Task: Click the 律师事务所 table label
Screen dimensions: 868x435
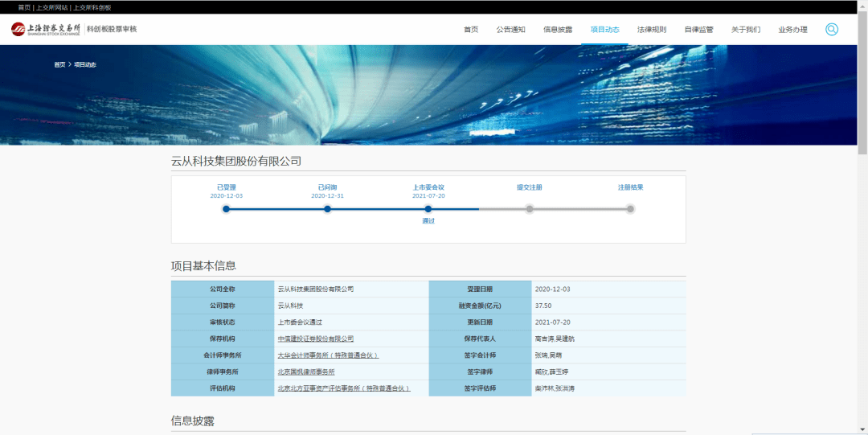Action: [223, 371]
